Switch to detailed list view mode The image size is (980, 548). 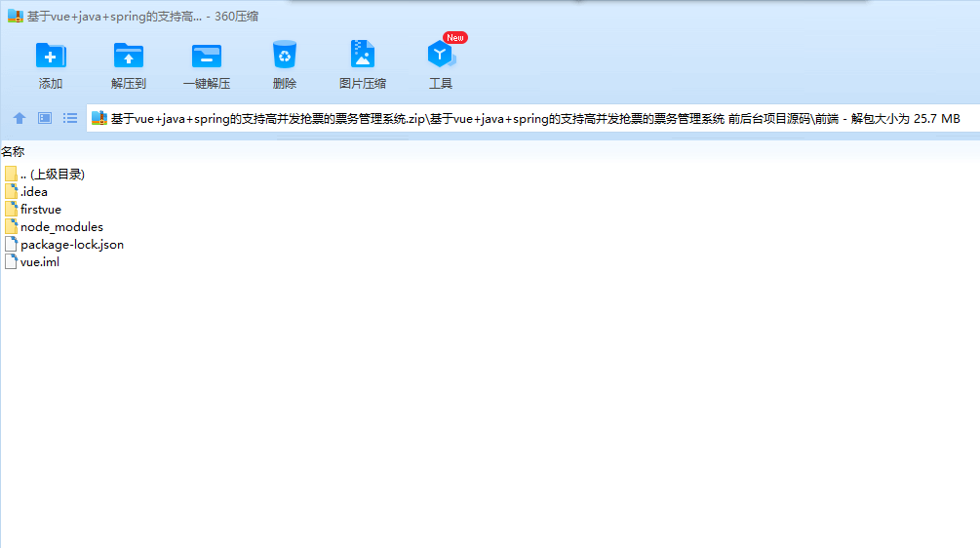tap(70, 118)
